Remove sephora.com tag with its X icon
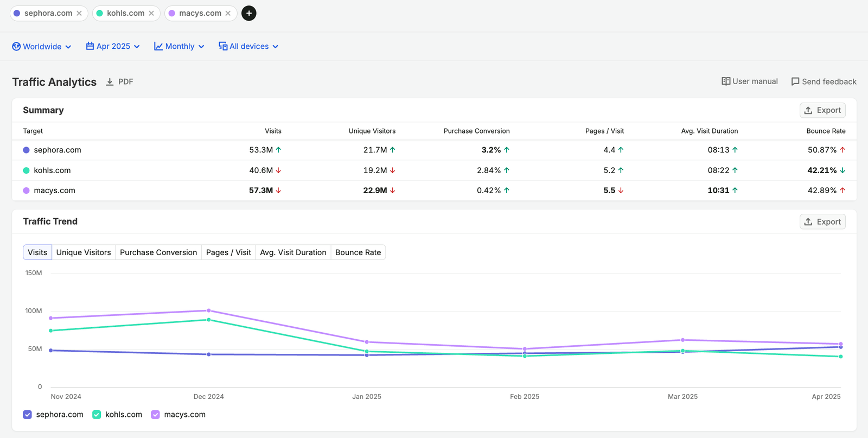The width and height of the screenshot is (868, 438). (79, 13)
